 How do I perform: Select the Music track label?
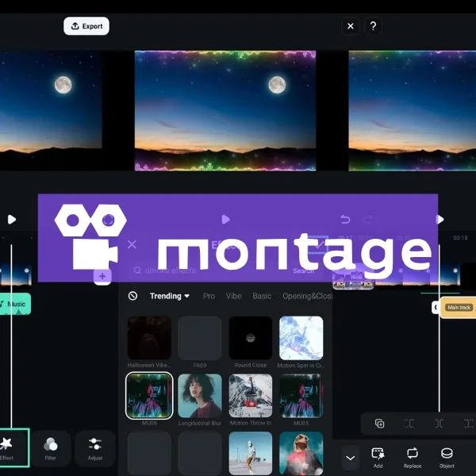(14, 304)
